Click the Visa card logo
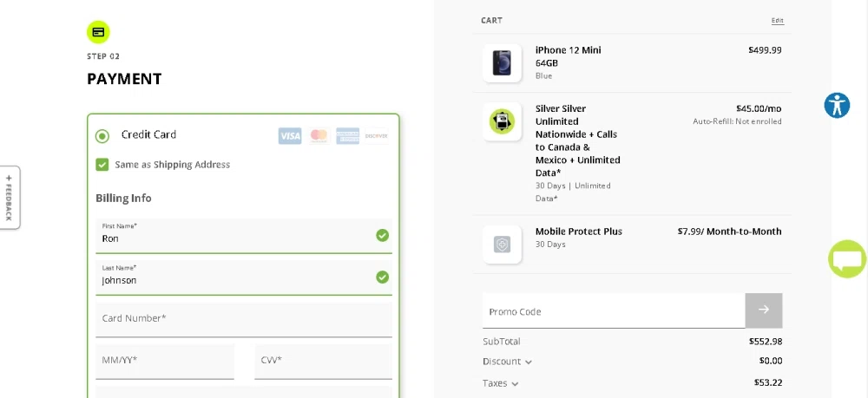 tap(290, 135)
